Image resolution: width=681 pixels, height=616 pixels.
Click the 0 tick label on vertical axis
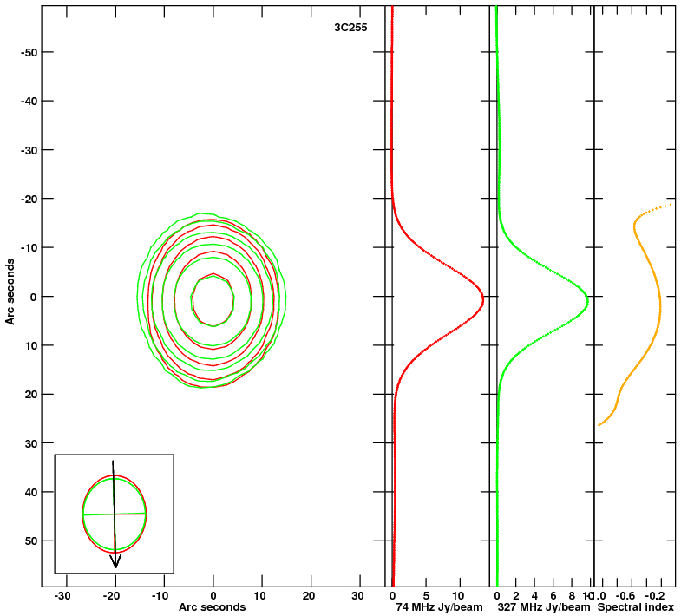pos(35,296)
